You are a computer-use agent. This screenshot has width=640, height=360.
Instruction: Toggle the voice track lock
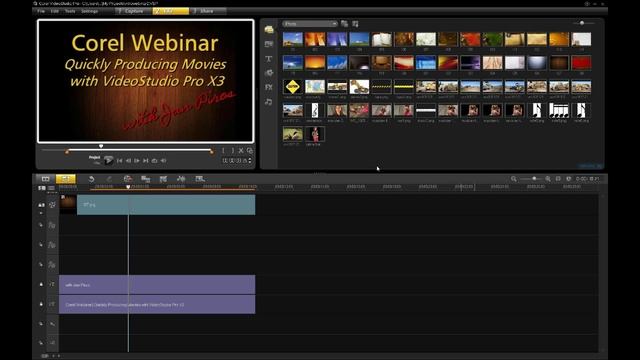point(41,324)
